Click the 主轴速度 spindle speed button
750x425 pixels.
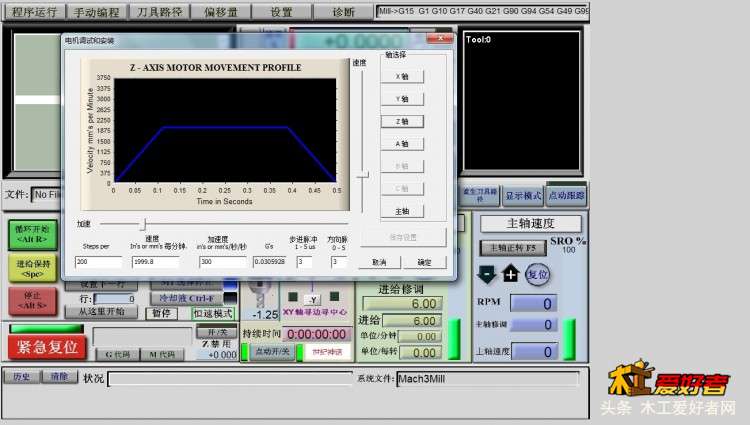530,223
